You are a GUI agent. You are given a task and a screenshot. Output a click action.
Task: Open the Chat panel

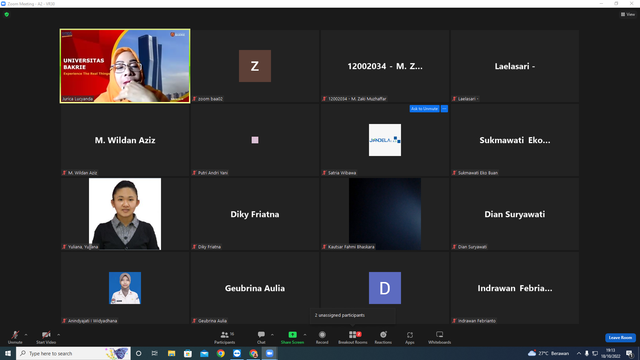[x=261, y=337]
